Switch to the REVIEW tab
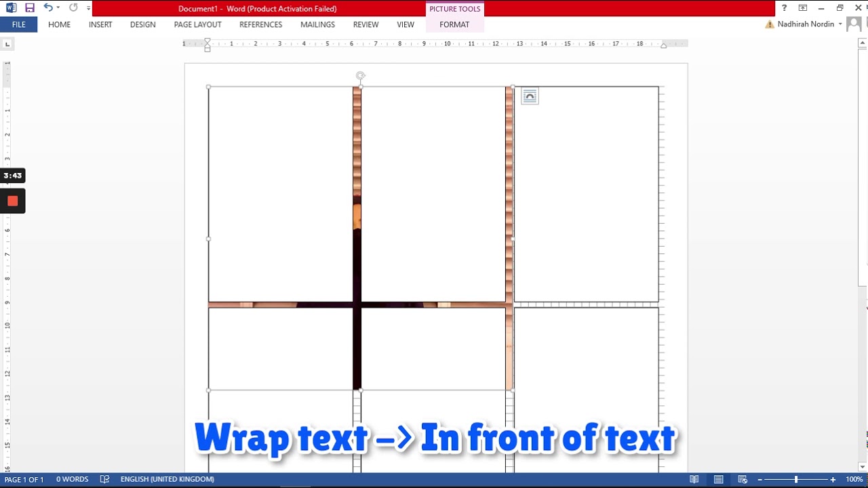The image size is (868, 488). click(366, 24)
